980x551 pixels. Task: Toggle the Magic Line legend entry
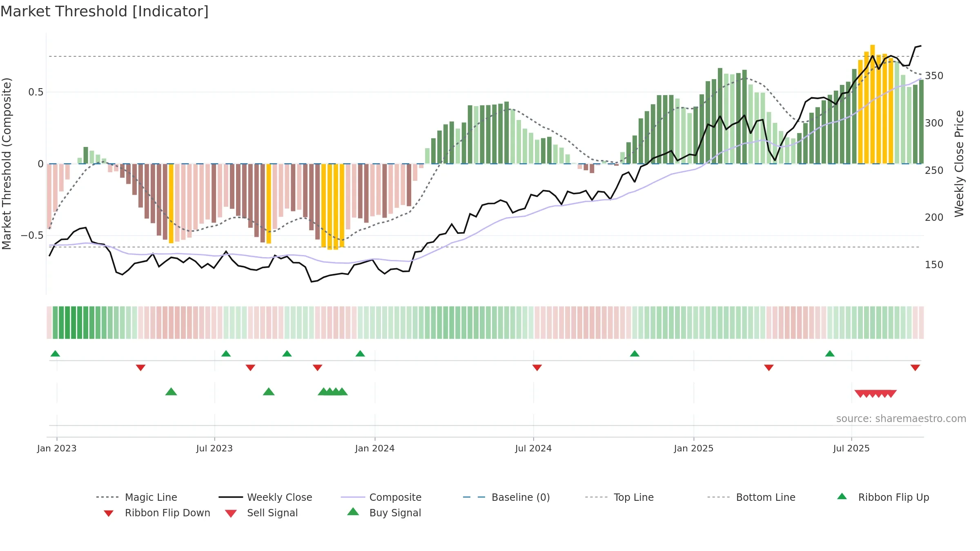click(x=137, y=497)
